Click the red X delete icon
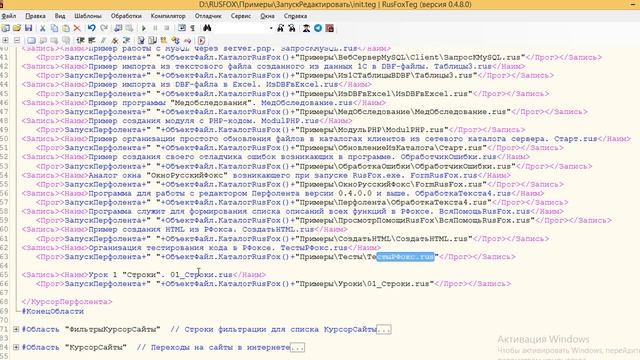 click(x=77, y=28)
